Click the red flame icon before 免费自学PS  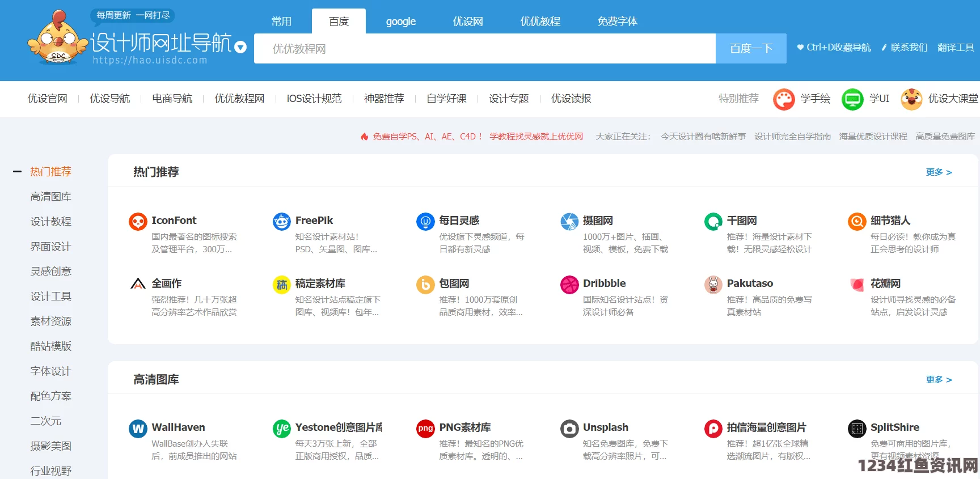[x=365, y=137]
